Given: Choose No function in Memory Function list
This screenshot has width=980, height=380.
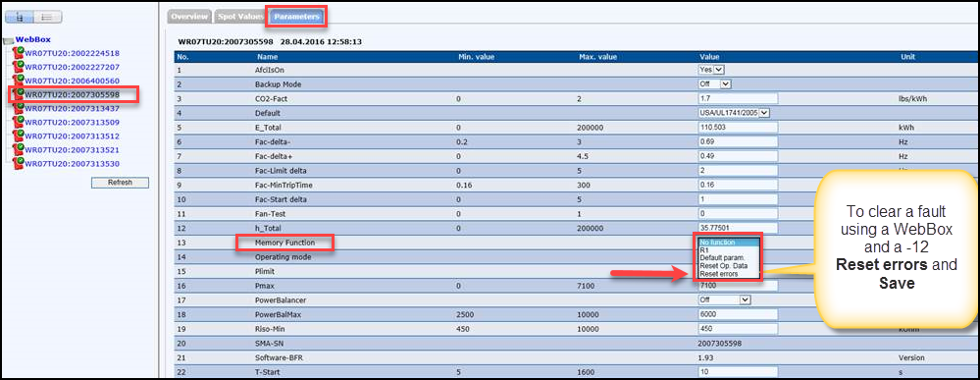Looking at the screenshot, I should pos(729,243).
